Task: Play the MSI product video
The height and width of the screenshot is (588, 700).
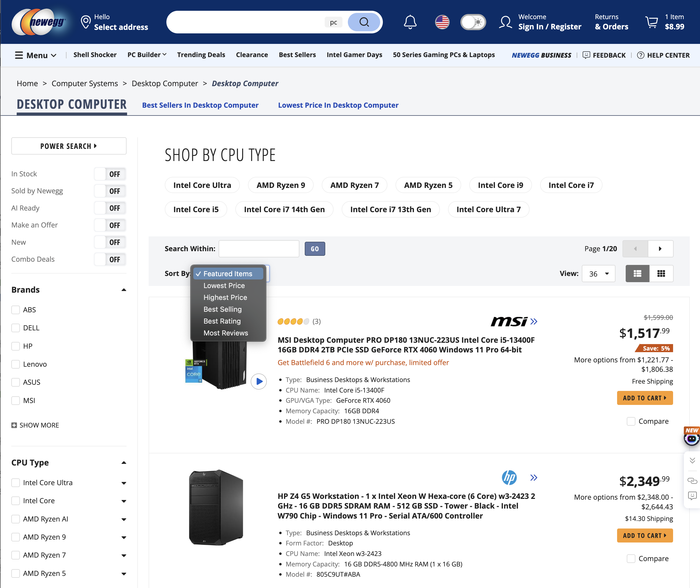Action: pyautogui.click(x=259, y=382)
